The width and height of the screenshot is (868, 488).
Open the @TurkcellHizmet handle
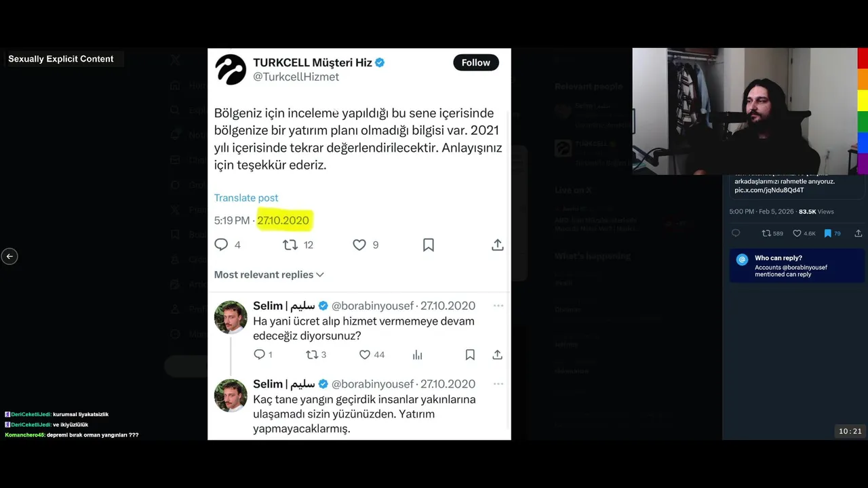coord(296,77)
